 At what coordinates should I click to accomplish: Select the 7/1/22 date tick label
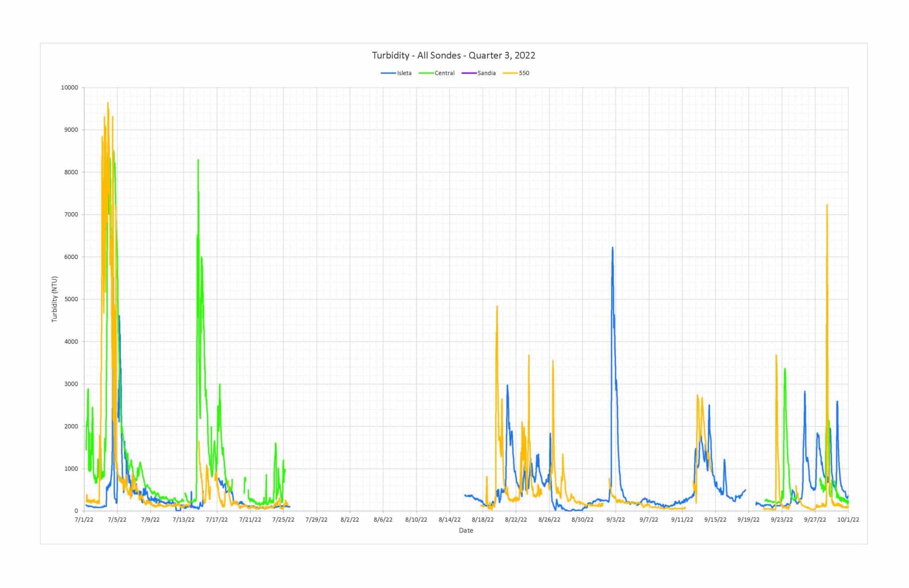84,520
